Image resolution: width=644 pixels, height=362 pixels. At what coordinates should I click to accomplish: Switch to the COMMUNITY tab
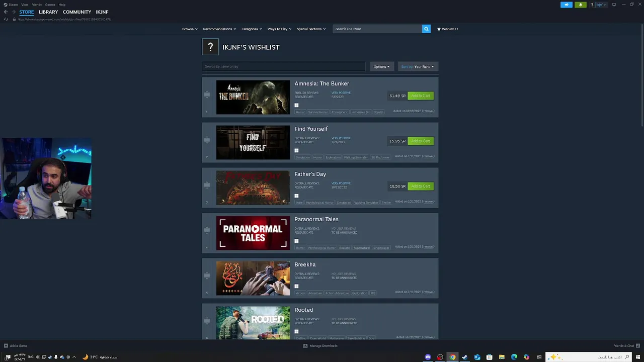(x=77, y=12)
